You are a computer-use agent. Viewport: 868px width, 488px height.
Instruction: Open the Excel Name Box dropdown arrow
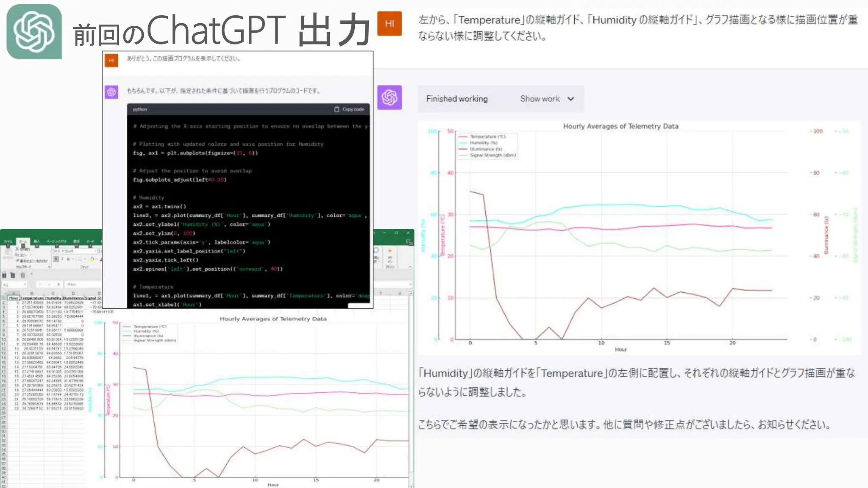[x=25, y=284]
